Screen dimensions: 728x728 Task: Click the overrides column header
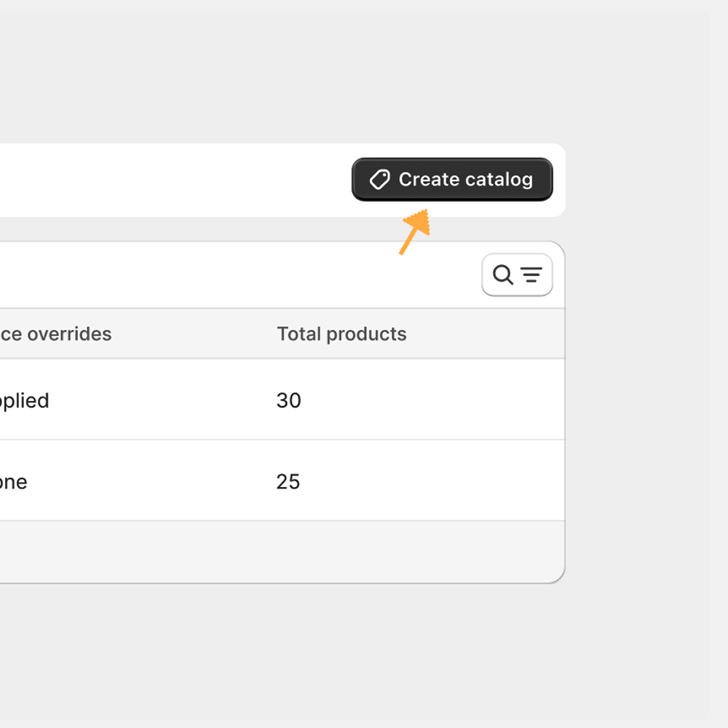[56, 334]
